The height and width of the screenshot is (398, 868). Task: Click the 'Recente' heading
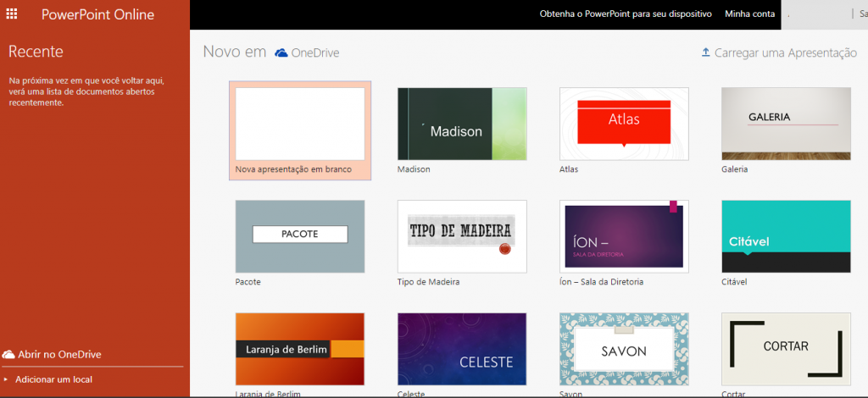click(36, 52)
